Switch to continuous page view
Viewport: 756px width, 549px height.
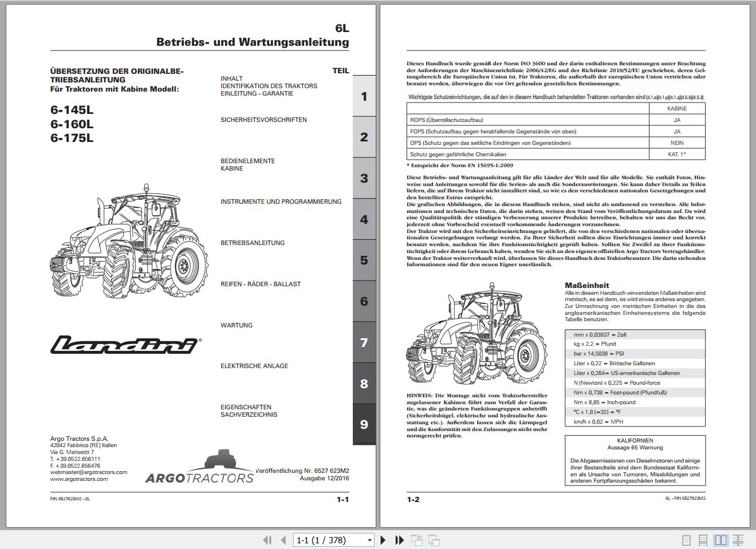[x=704, y=540]
